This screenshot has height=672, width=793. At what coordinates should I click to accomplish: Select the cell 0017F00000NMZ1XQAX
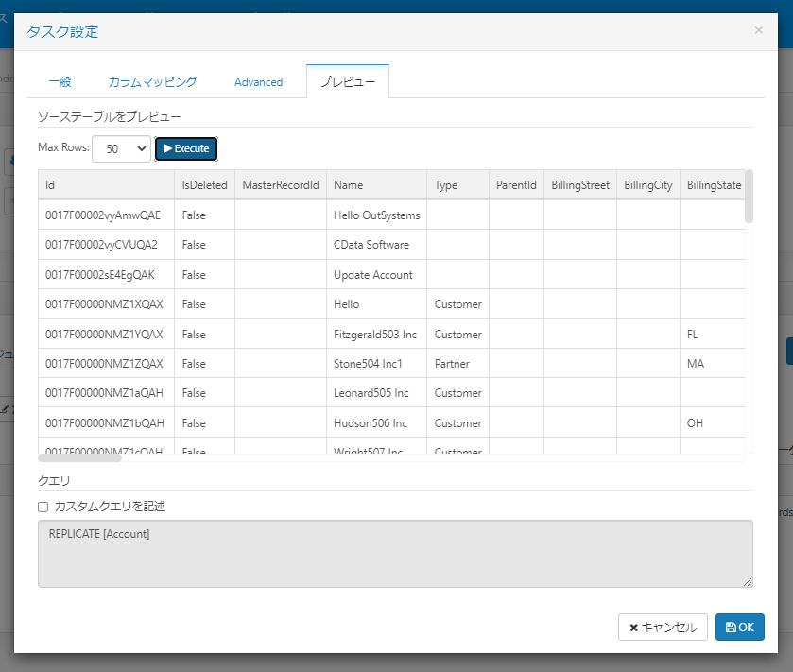106,304
